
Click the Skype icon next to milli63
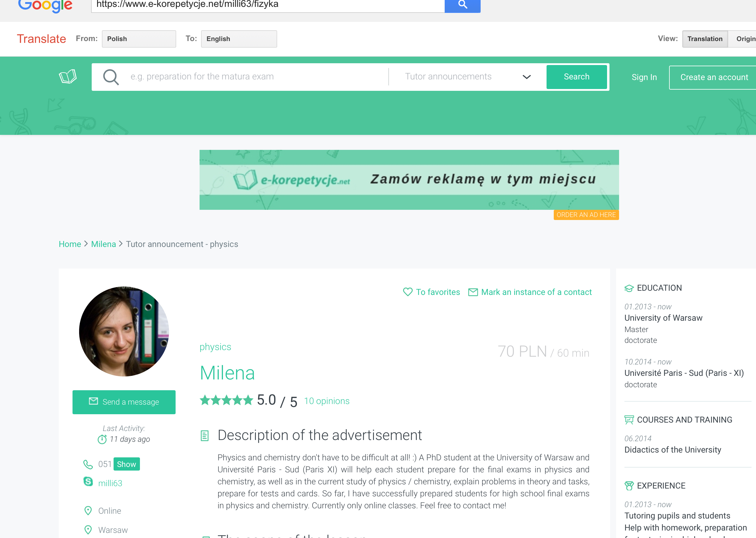tap(88, 481)
